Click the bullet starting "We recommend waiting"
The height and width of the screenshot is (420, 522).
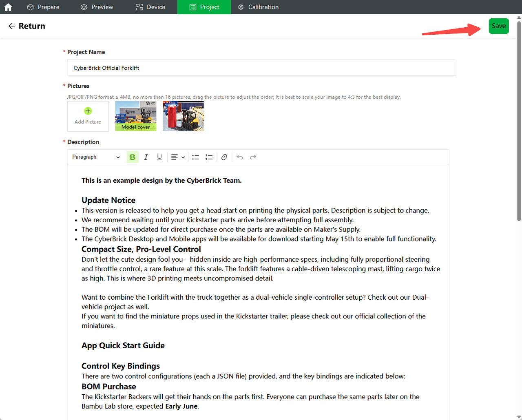click(x=218, y=220)
